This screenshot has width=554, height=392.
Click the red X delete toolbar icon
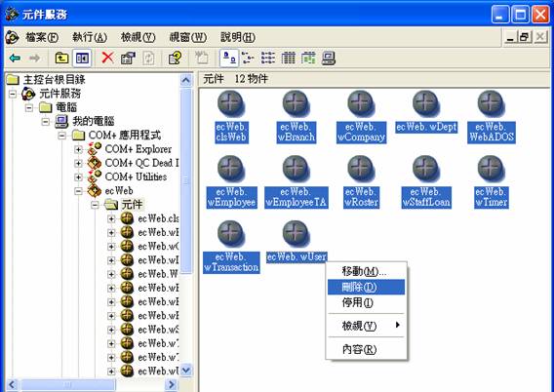(107, 58)
